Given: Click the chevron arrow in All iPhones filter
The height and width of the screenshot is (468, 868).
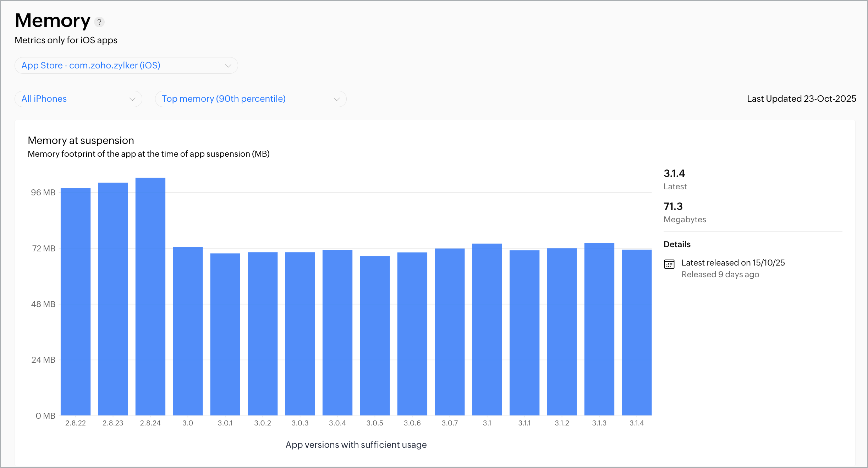Looking at the screenshot, I should 132,99.
